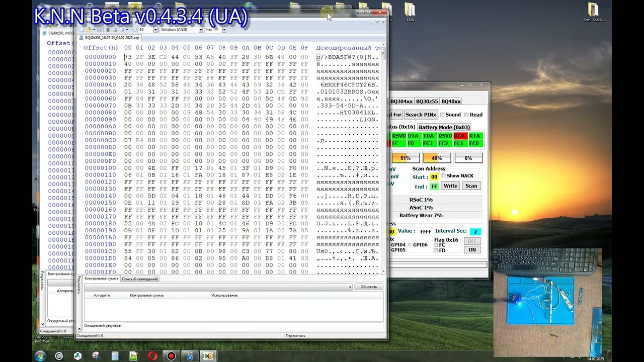Viewport: 644px width, 362px height.
Task: Toggle the Show NACK checkbox
Action: pyautogui.click(x=444, y=175)
